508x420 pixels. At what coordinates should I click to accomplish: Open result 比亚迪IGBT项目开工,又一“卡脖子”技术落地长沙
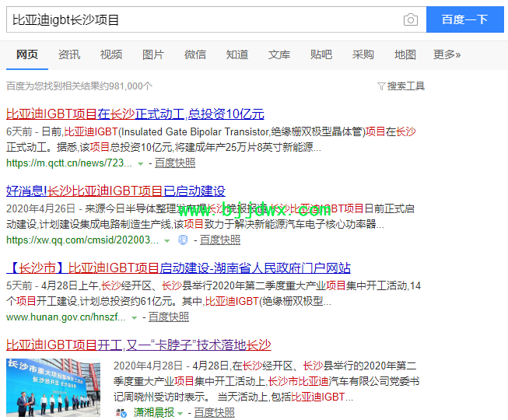[x=138, y=345]
